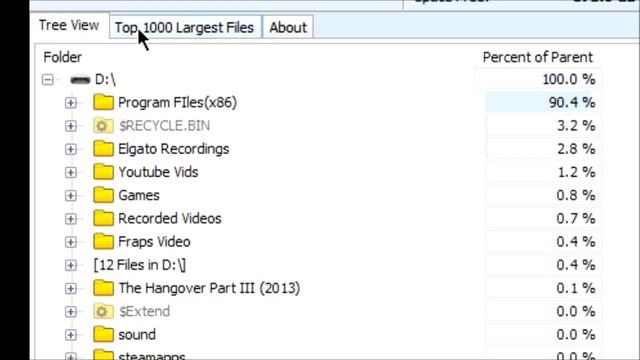Click the sound folder icon
Viewport: 640px width, 360px height.
pos(103,335)
